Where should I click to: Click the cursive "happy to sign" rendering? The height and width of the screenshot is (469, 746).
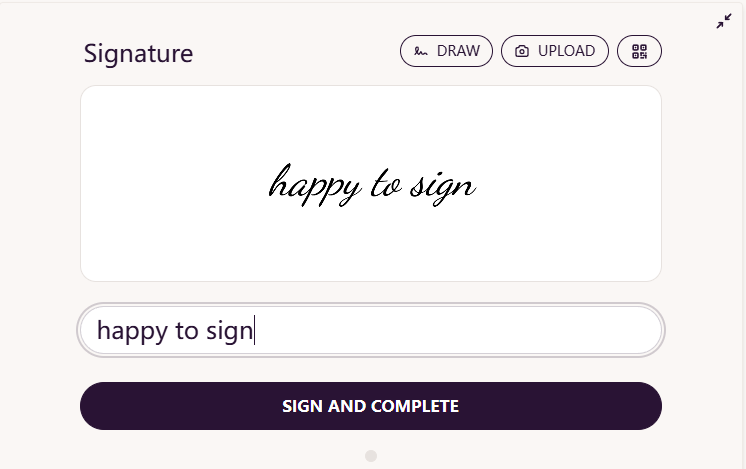click(372, 185)
